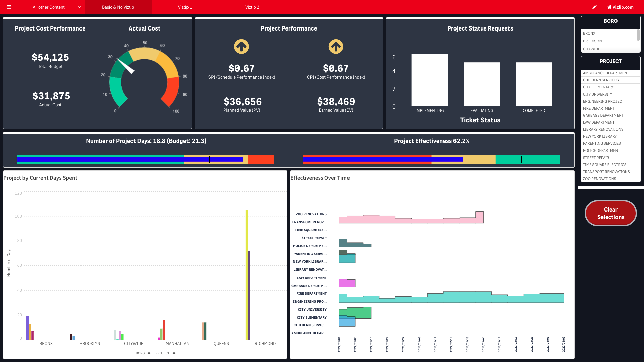644x362 pixels.
Task: Click the Project by Current Days Spent title
Action: (x=40, y=178)
